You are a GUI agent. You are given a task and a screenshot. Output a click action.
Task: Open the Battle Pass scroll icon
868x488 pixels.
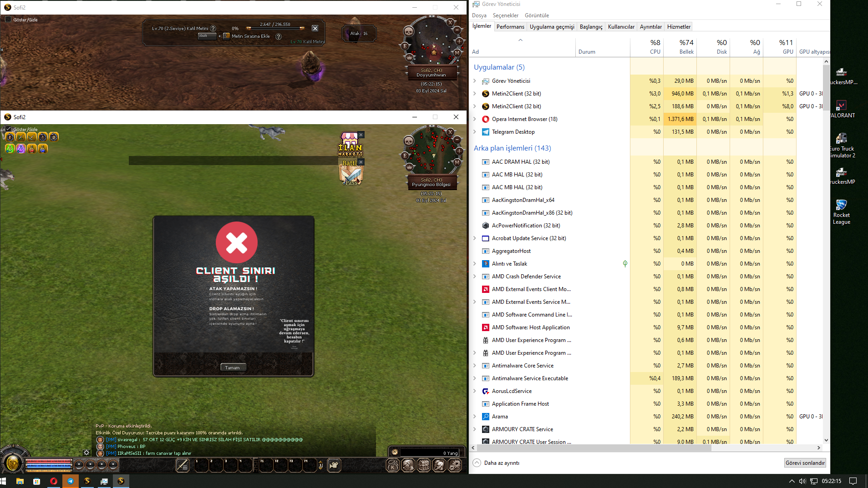click(x=351, y=173)
